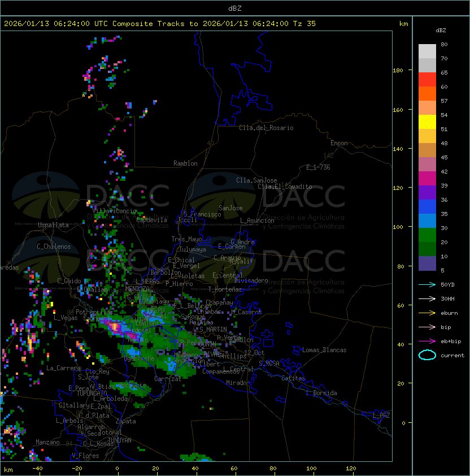Click the L_Vegas map label
The width and height of the screenshot is (470, 476).
(66, 318)
